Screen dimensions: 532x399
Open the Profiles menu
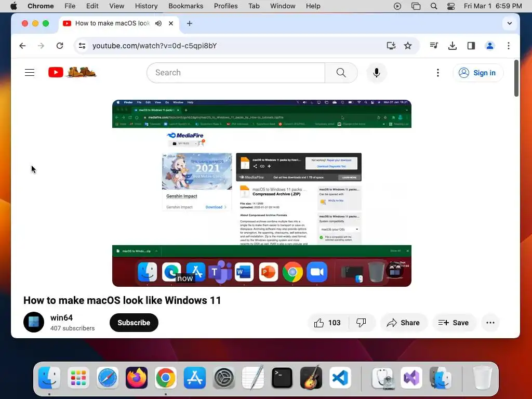click(225, 6)
